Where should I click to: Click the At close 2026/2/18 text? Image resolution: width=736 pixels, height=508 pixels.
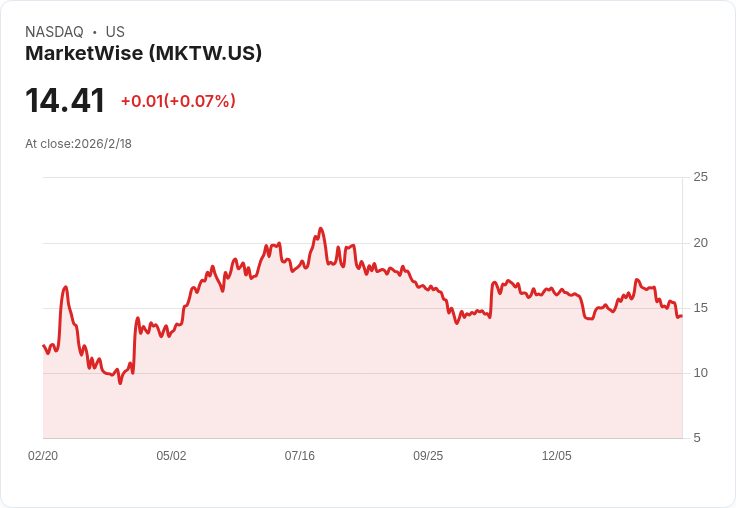tap(78, 143)
